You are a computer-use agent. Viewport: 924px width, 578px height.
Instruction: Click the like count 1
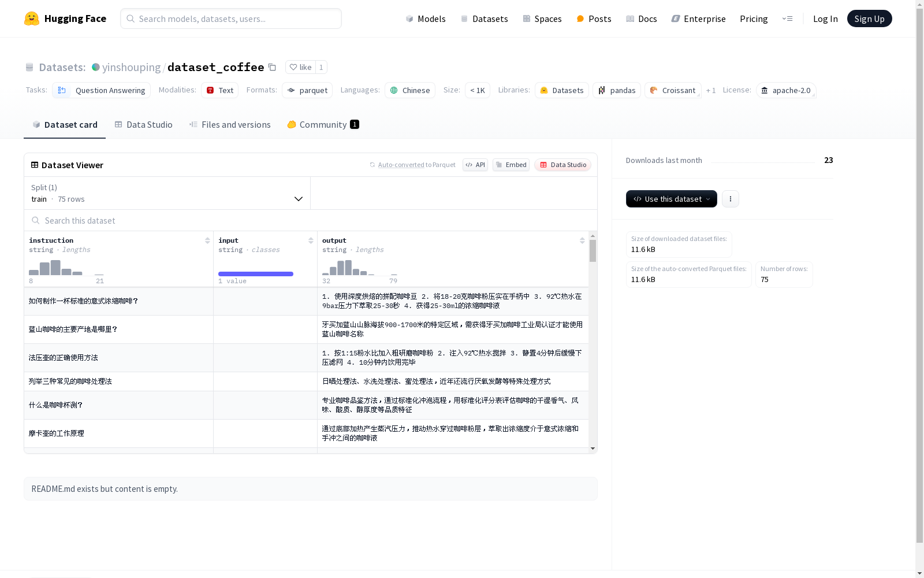321,67
